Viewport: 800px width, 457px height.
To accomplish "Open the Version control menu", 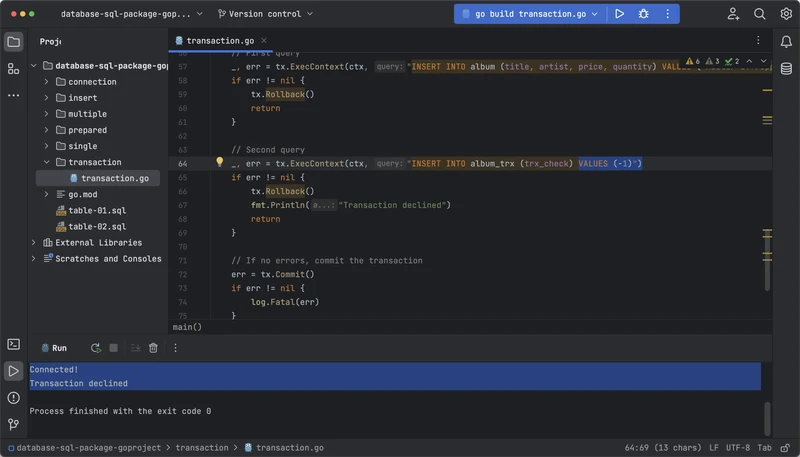I will 264,14.
